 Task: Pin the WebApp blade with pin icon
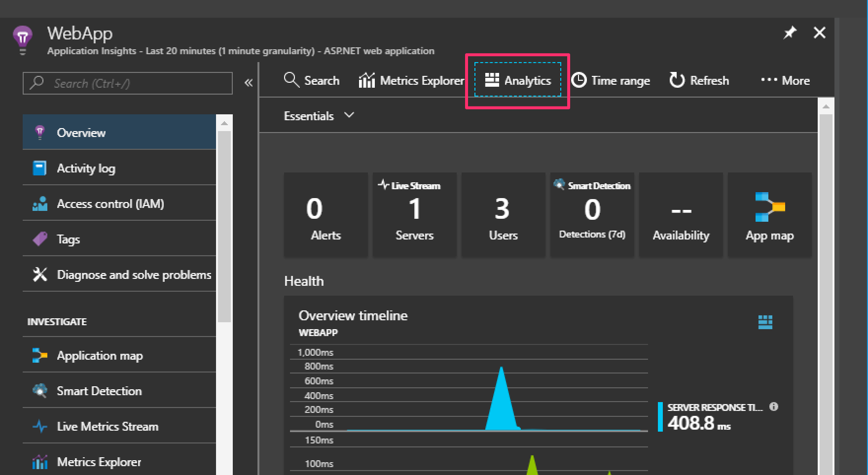tap(790, 33)
